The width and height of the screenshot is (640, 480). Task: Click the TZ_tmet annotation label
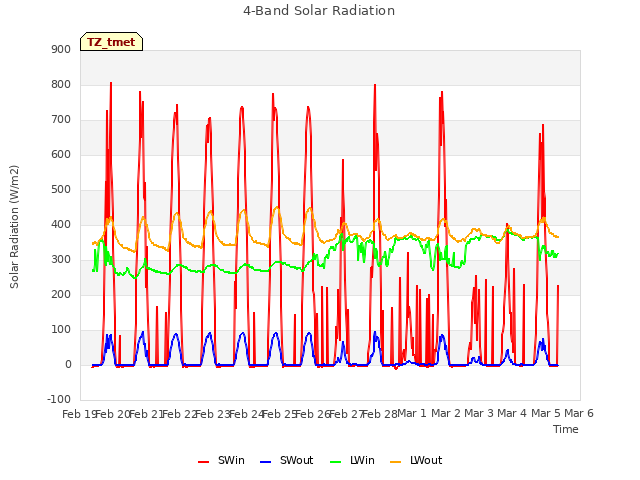coord(111,42)
